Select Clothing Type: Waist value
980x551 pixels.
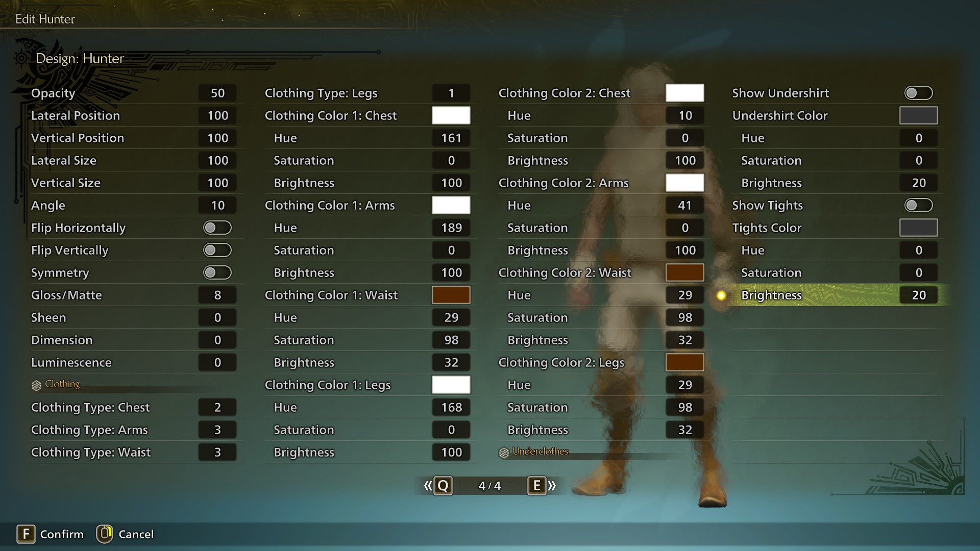tap(217, 452)
